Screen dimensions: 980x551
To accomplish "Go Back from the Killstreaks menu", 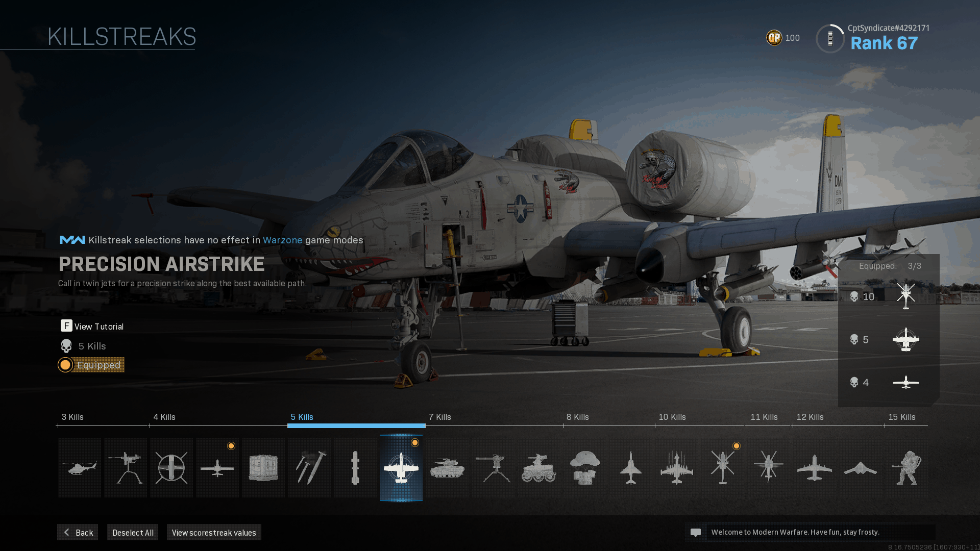I will pyautogui.click(x=78, y=532).
